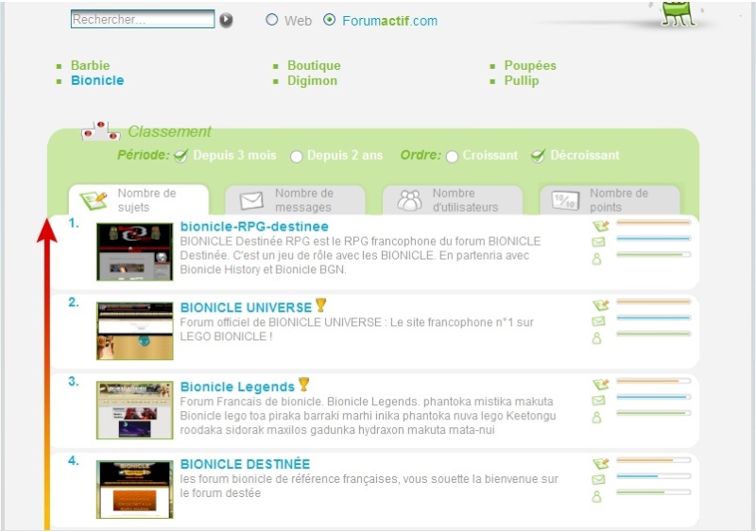Click the notepad icon in Nombre de sujets tab
This screenshot has width=756, height=532.
93,200
